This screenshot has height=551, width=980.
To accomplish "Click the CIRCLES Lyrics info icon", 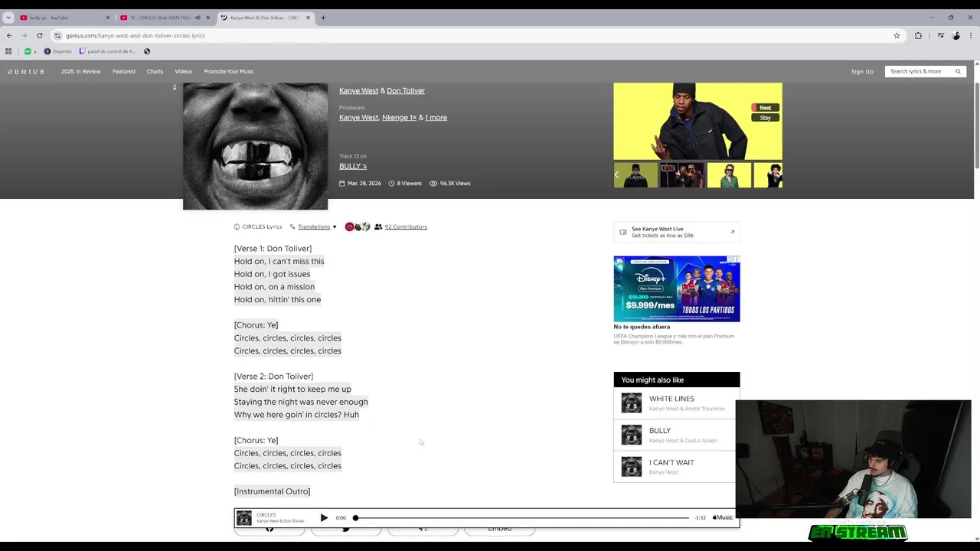I will (237, 227).
